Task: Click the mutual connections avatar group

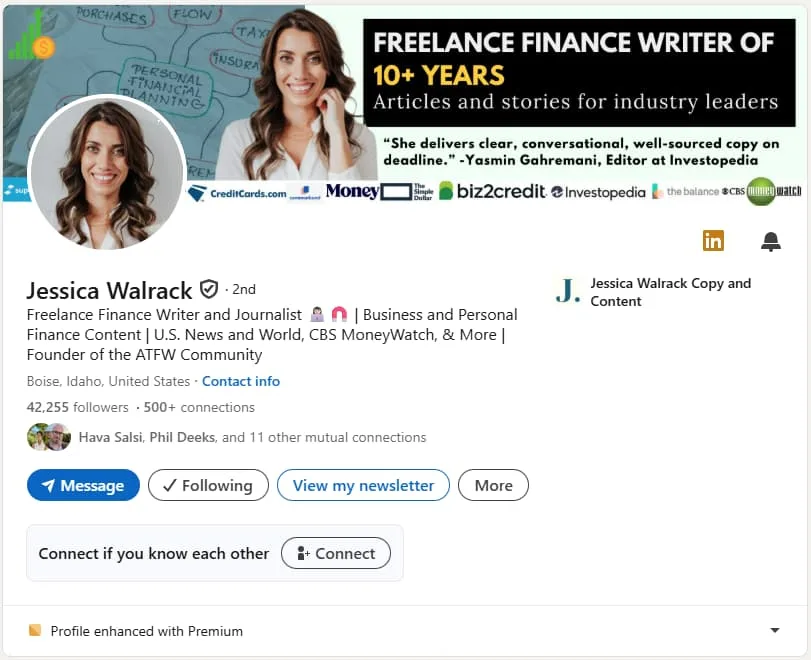Action: coord(48,437)
